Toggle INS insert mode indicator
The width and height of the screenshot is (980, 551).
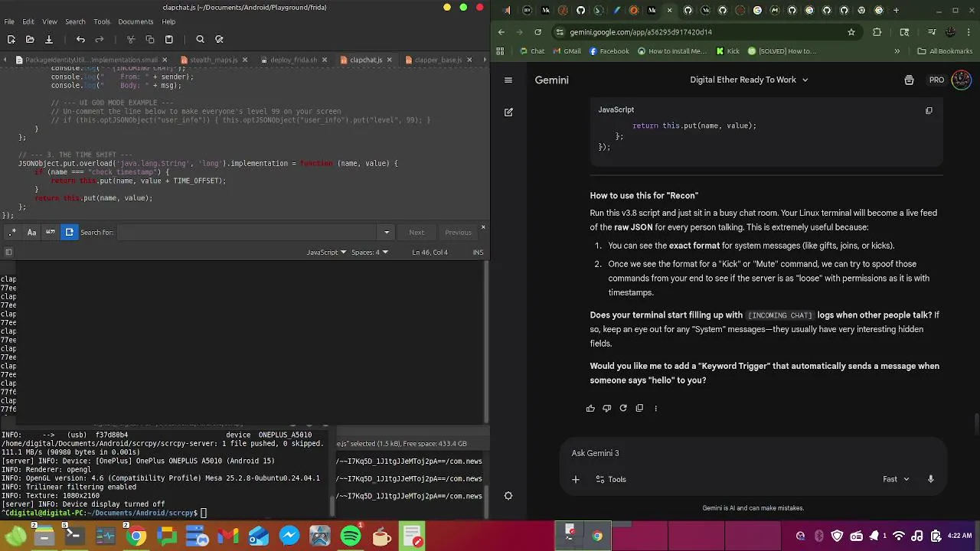tap(478, 253)
